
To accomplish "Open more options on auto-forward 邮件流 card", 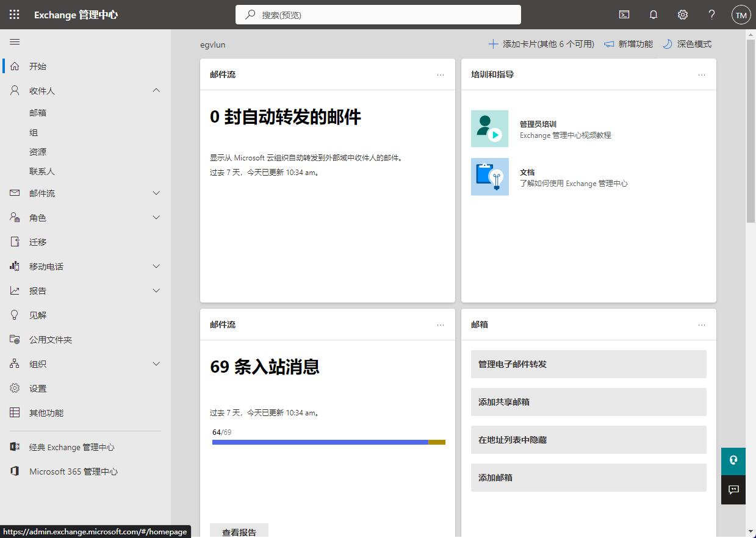I will click(x=441, y=74).
